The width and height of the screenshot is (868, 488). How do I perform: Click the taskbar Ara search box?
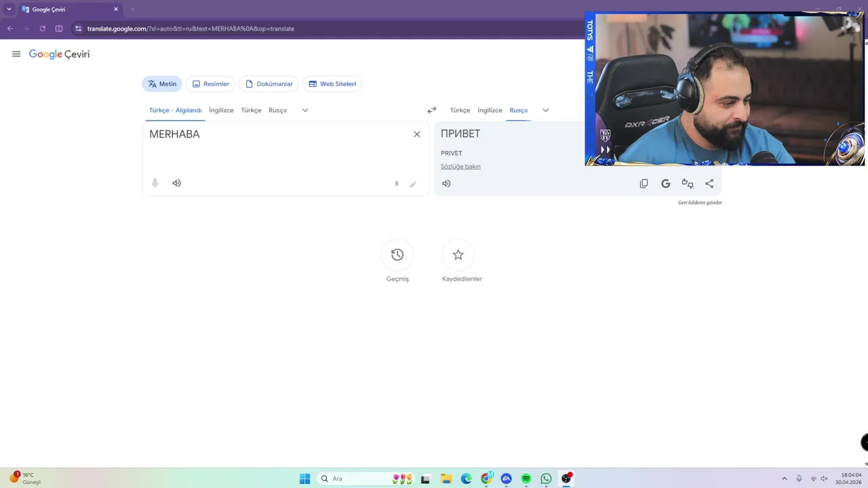[x=366, y=479]
